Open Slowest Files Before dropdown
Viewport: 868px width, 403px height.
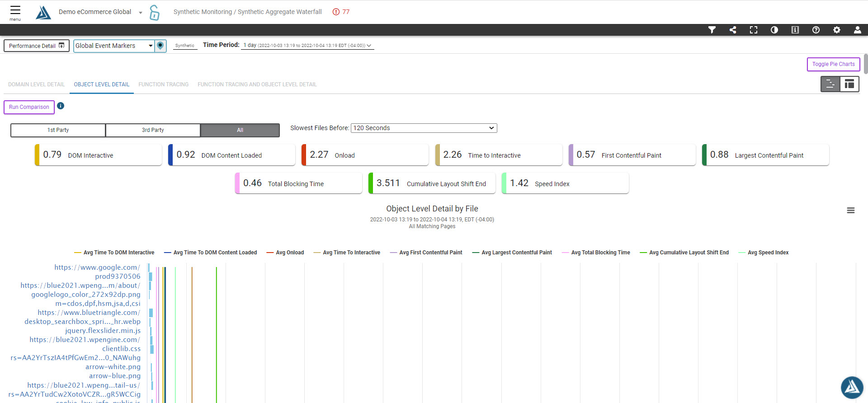pyautogui.click(x=424, y=128)
